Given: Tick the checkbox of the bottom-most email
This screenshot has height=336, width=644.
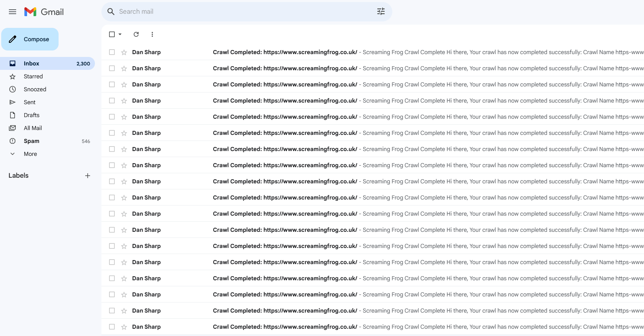Looking at the screenshot, I should tap(112, 327).
